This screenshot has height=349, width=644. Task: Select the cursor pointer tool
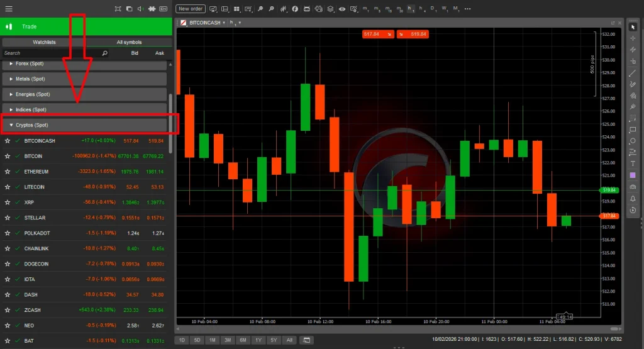pyautogui.click(x=633, y=27)
